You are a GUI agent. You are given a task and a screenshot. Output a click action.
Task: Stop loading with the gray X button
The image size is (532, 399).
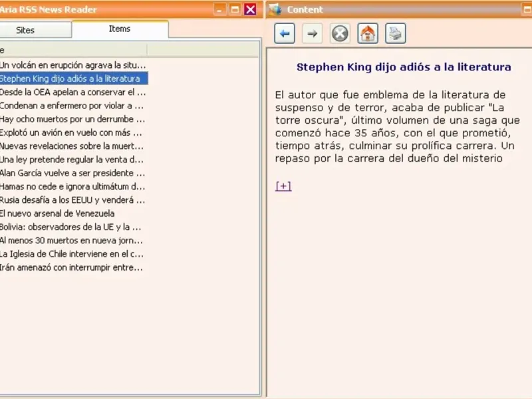[x=340, y=33]
